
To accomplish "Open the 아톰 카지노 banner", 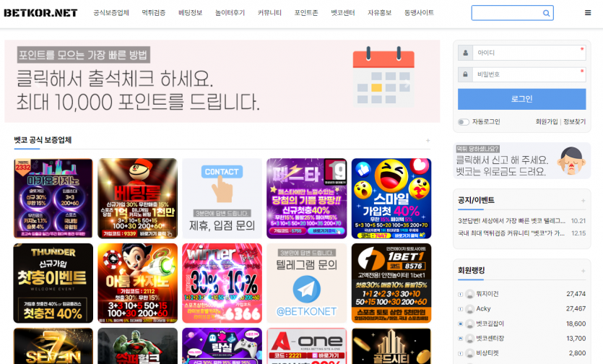I will (x=138, y=283).
